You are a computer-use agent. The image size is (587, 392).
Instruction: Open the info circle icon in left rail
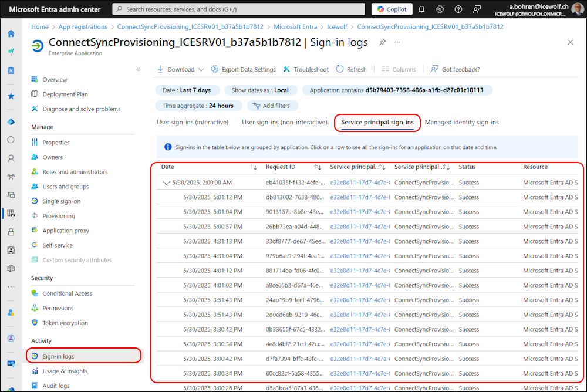(x=11, y=140)
